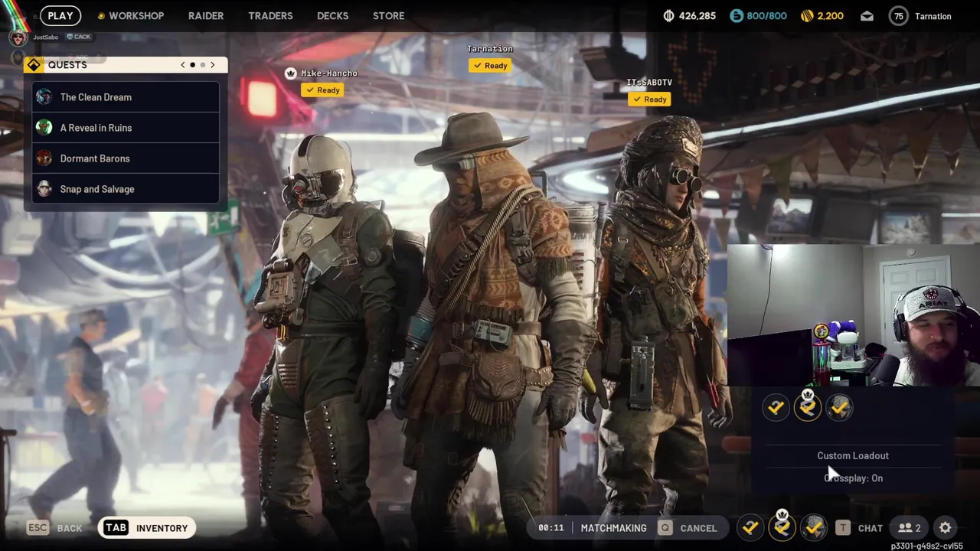This screenshot has width=980, height=551.
Task: Open Snap and Salvage quest
Action: [x=126, y=189]
